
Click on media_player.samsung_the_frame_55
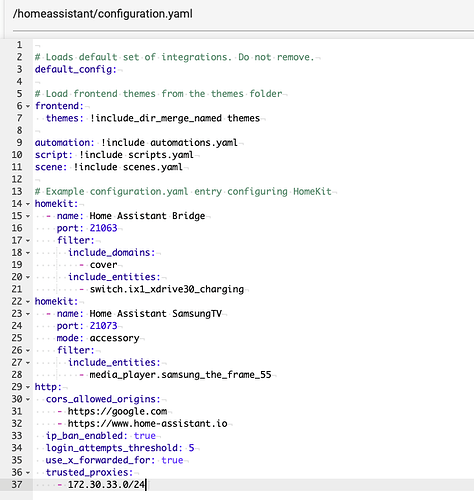click(x=180, y=375)
